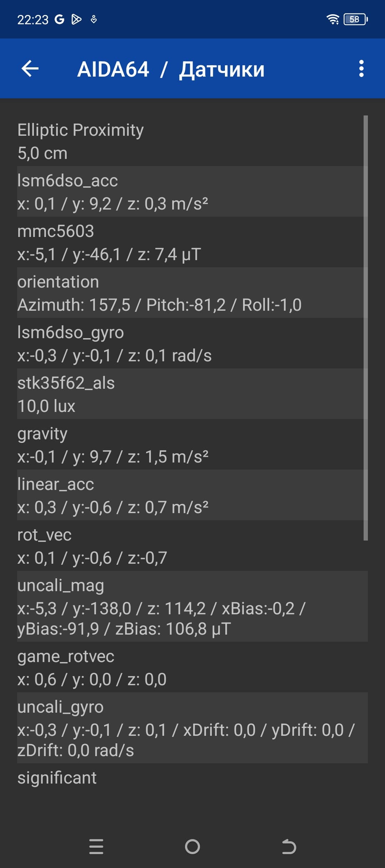Tap the Wi-Fi status icon
385x868 pixels.
click(x=333, y=19)
